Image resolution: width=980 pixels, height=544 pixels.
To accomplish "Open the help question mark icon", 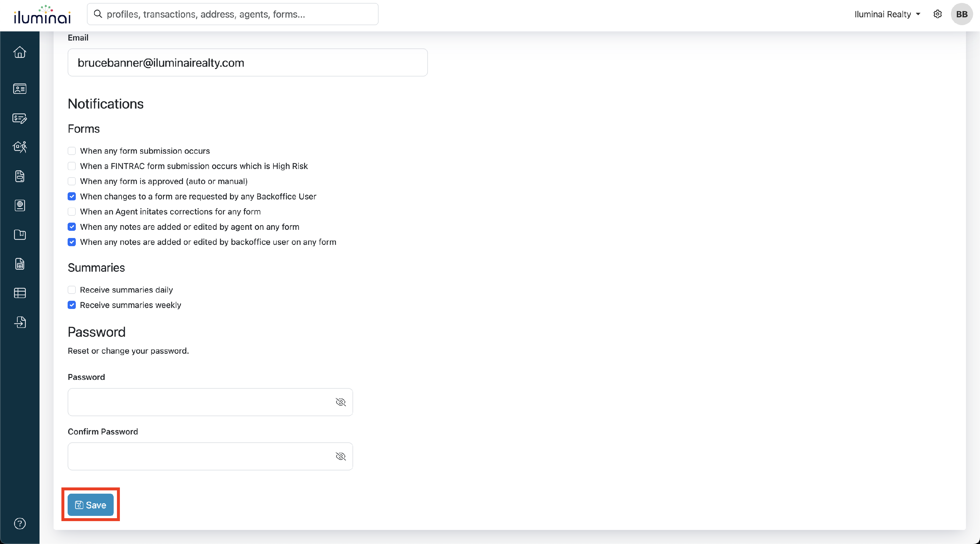I will pos(20,524).
